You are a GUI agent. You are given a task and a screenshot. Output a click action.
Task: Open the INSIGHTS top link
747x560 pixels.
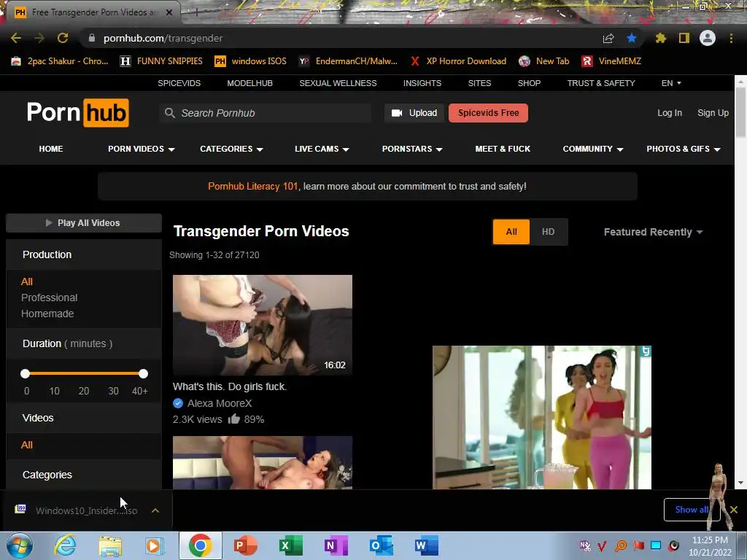(422, 83)
